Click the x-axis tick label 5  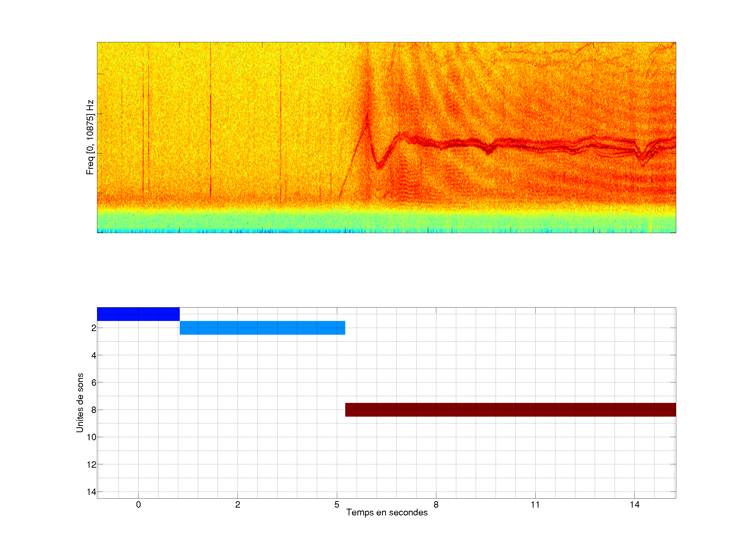pos(337,505)
